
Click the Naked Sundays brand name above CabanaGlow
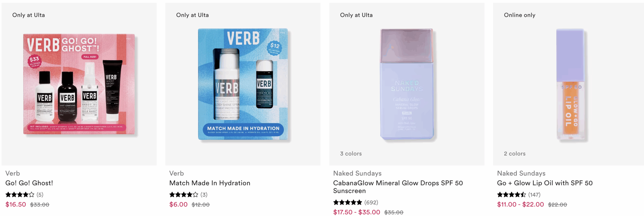357,173
